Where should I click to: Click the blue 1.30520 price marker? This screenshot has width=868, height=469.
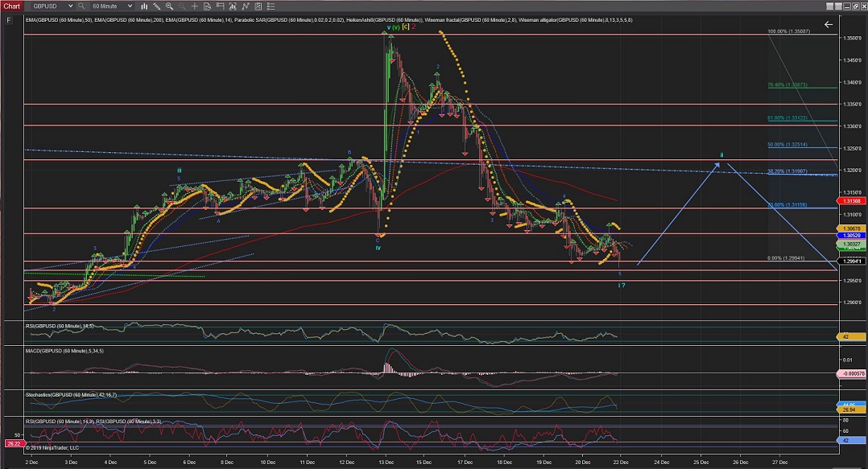click(851, 236)
